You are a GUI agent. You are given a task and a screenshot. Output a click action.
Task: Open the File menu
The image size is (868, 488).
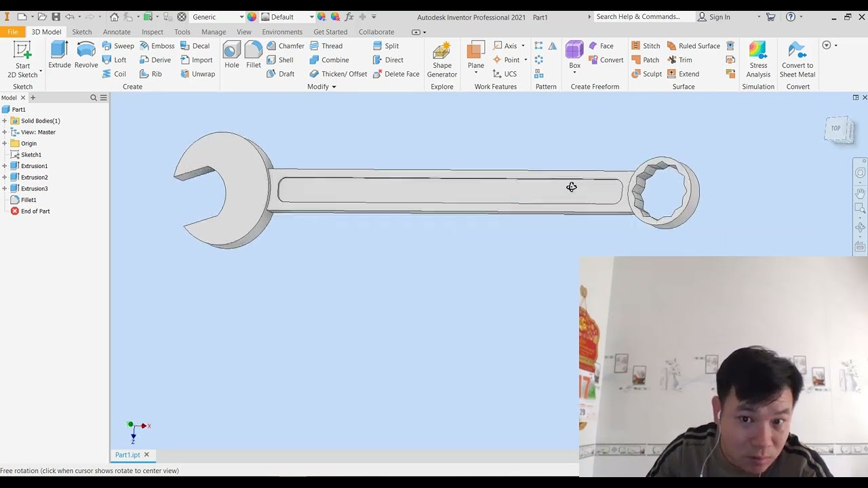[x=12, y=32]
